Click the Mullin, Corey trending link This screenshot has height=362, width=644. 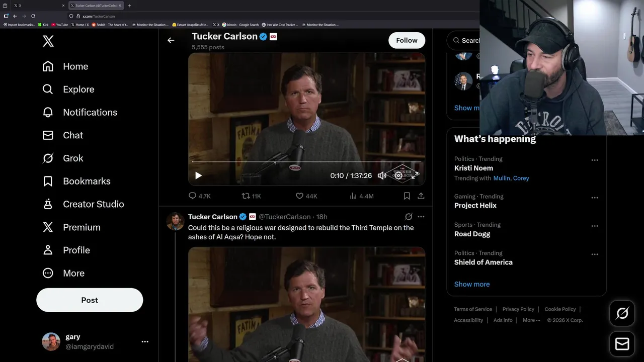tap(511, 178)
